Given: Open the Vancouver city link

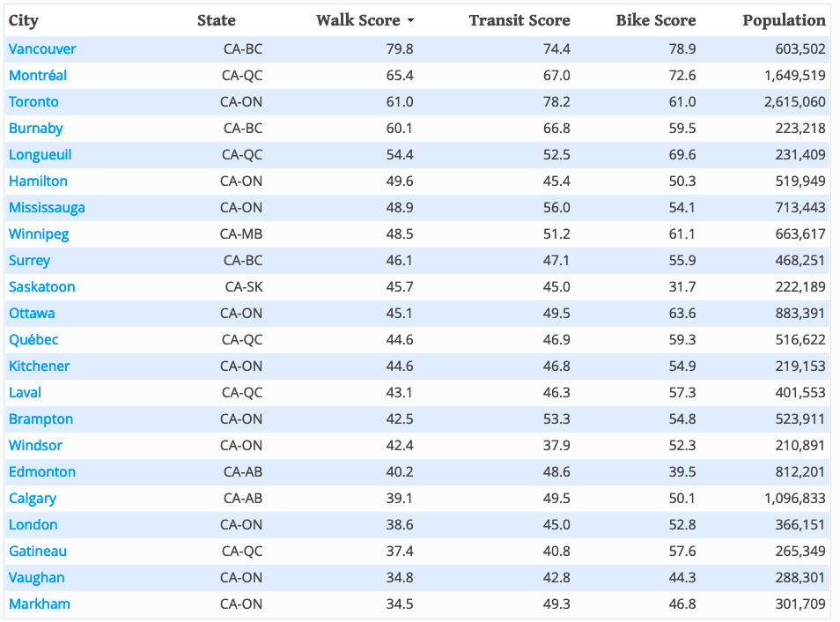Looking at the screenshot, I should [42, 49].
